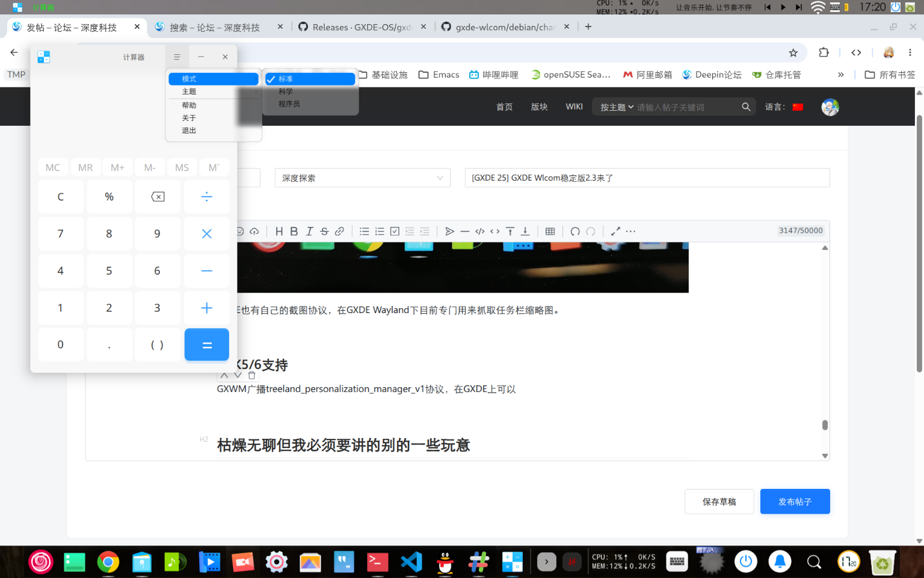Image resolution: width=924 pixels, height=578 pixels.
Task: Switch to the Releases GXDE-OS tab
Action: [363, 27]
